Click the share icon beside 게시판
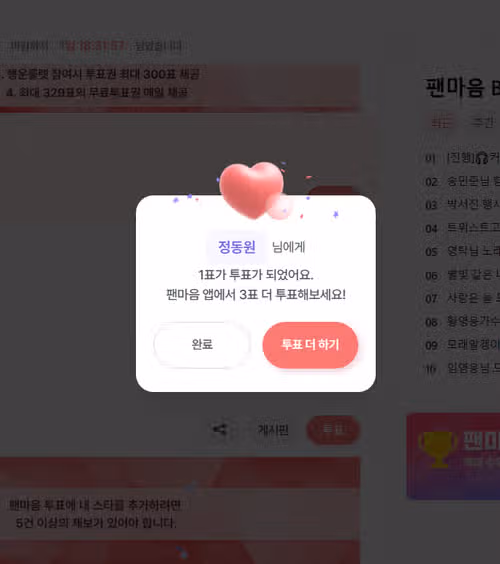The height and width of the screenshot is (564, 500). pos(220,429)
